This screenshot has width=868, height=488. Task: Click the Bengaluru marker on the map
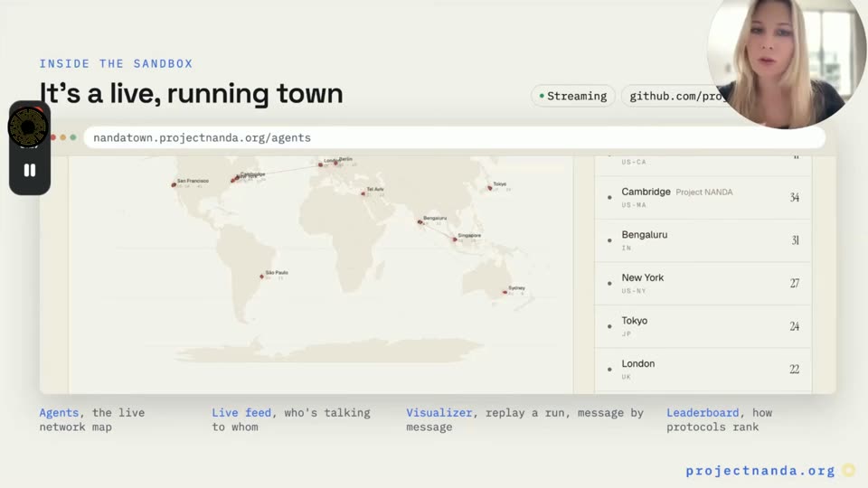420,222
